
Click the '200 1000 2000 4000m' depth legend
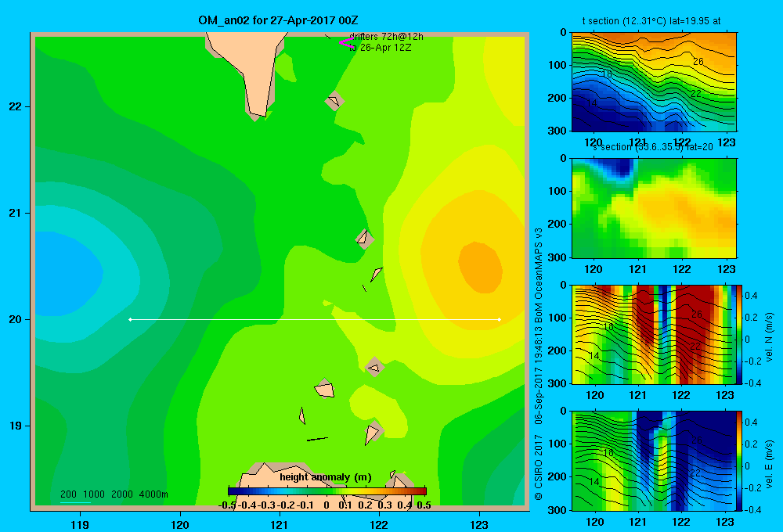point(114,494)
